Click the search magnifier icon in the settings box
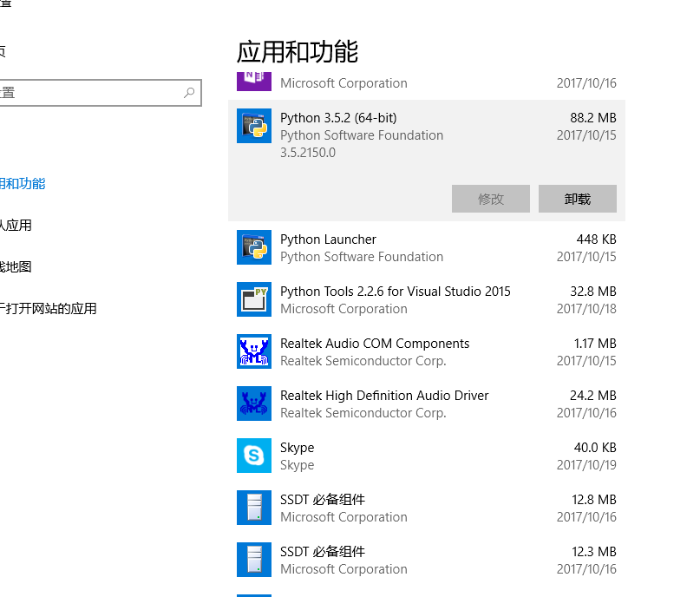 click(189, 93)
